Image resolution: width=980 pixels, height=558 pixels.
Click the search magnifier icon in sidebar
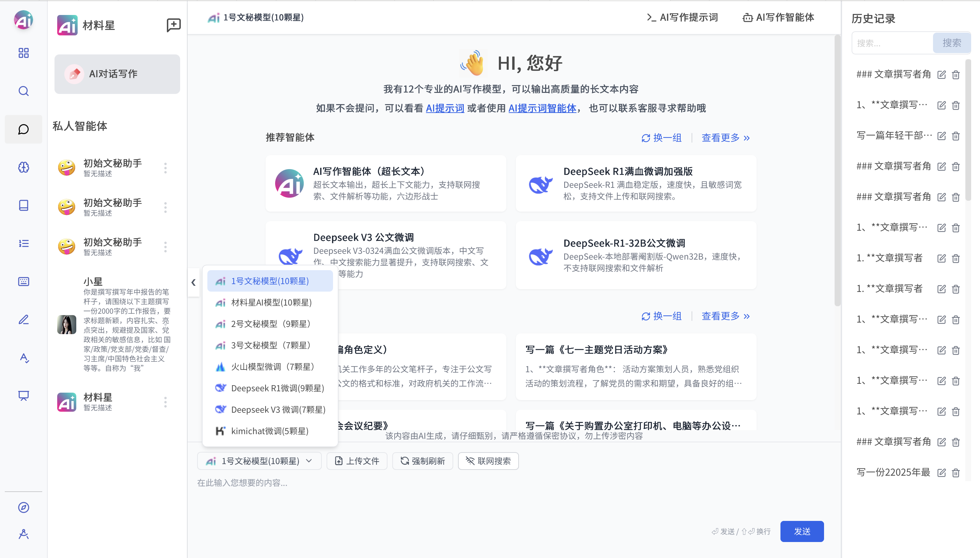23,91
